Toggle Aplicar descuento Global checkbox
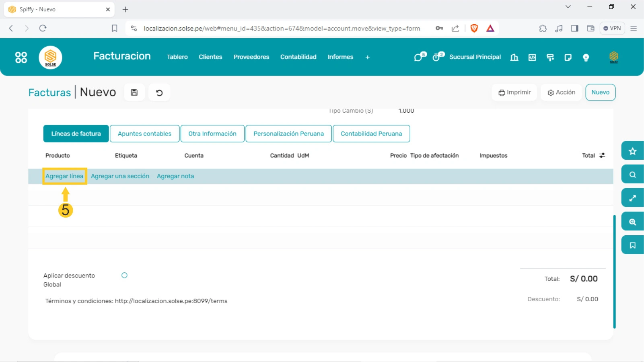 point(124,276)
